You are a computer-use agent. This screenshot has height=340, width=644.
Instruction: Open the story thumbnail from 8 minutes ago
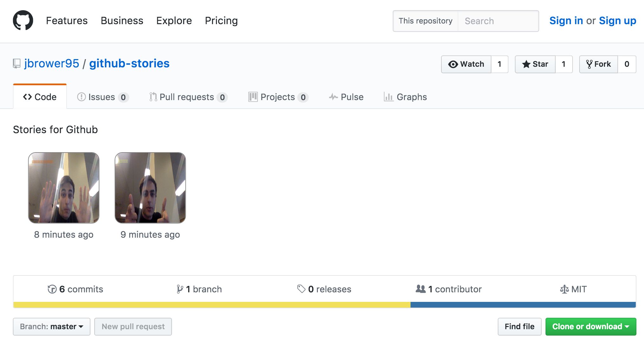(64, 188)
